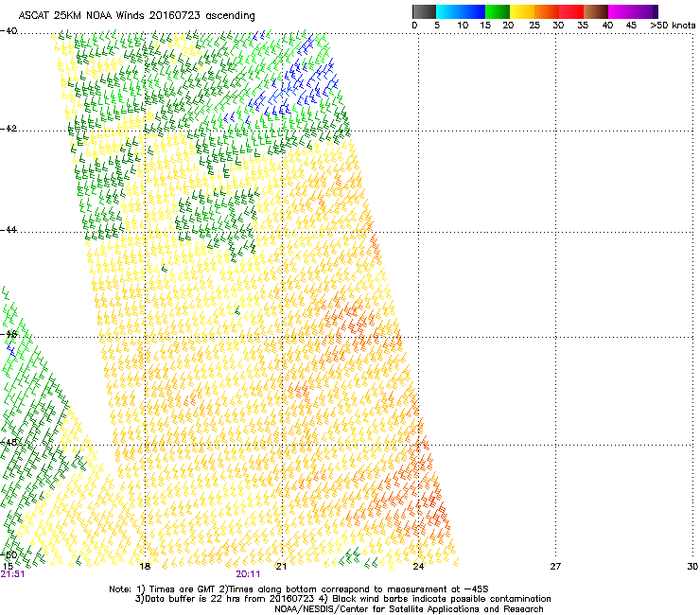This screenshot has width=700, height=615.
Task: Click the '>50 knots' legend label
Action: click(x=673, y=26)
